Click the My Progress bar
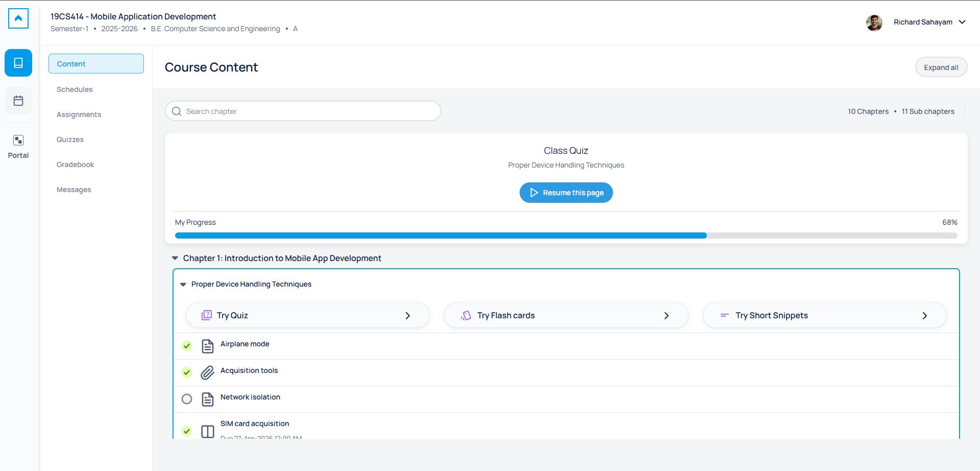The width and height of the screenshot is (980, 471). [566, 235]
